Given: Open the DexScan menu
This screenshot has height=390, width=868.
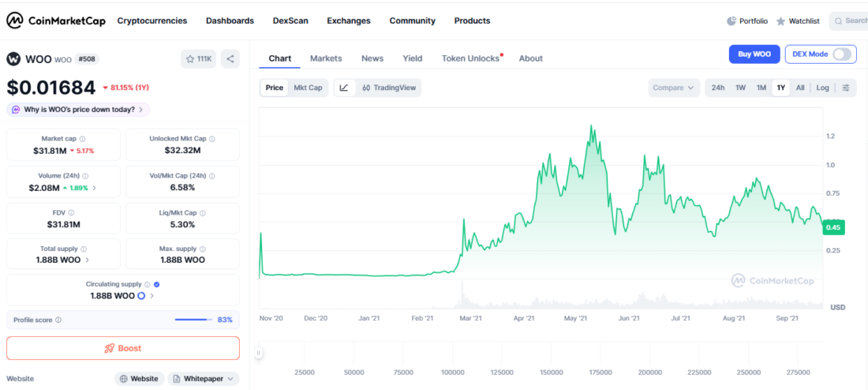Looking at the screenshot, I should click(290, 21).
